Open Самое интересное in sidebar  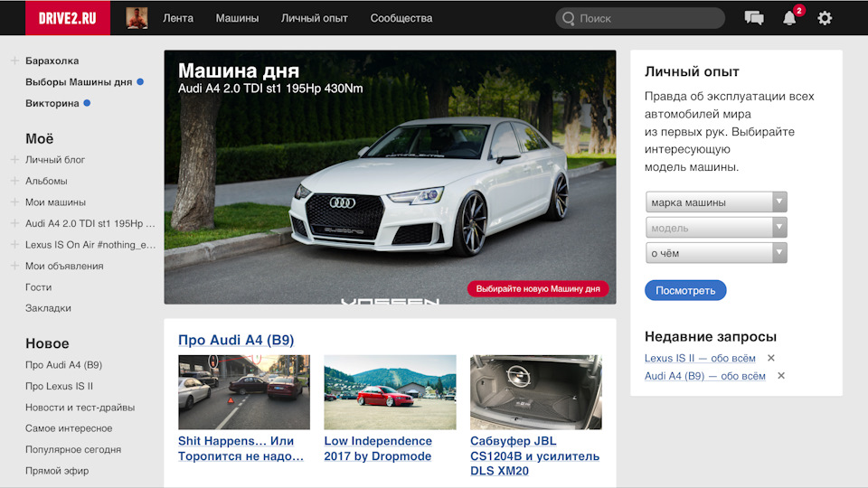69,428
